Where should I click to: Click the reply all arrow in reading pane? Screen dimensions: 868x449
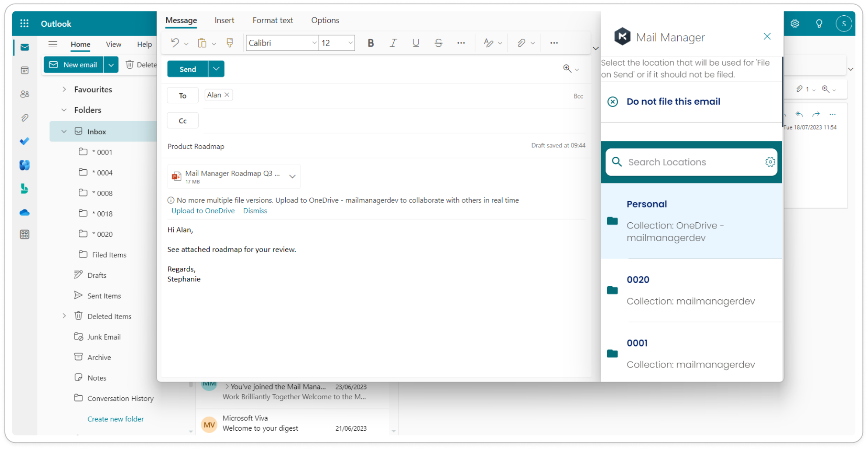[799, 114]
